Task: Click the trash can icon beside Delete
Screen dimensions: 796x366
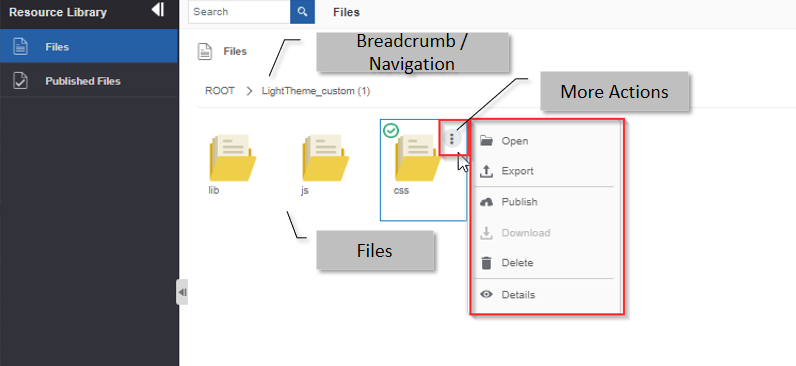Action: [x=486, y=263]
